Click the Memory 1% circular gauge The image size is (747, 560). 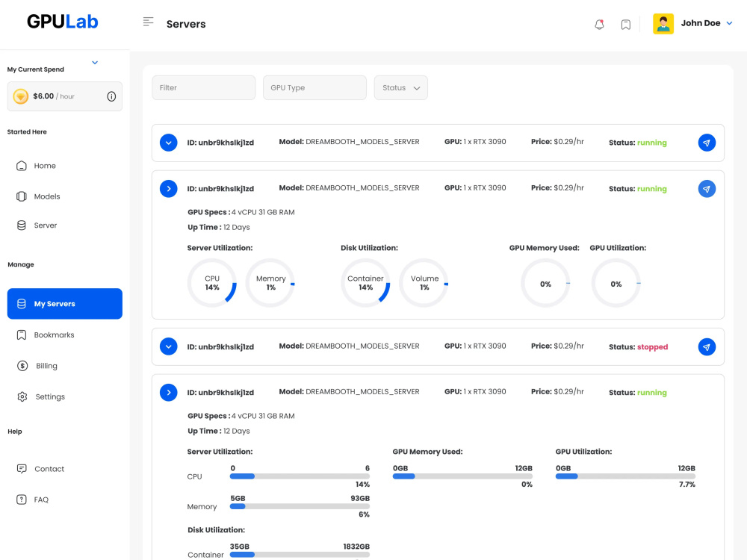270,283
